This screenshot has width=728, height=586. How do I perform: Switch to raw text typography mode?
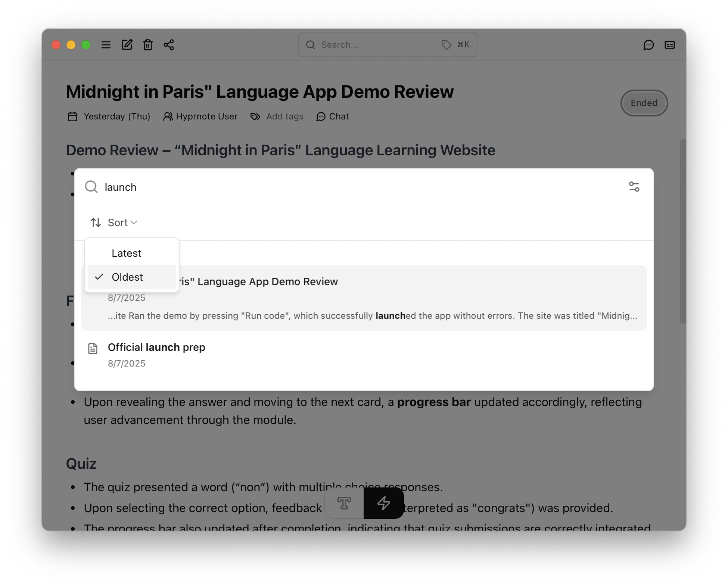(x=344, y=503)
